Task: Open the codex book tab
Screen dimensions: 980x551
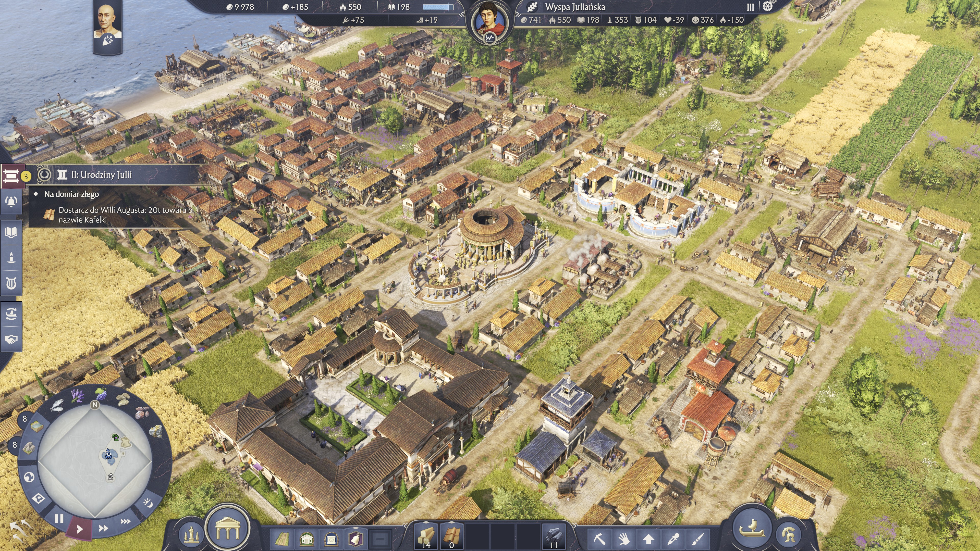Action: click(x=11, y=232)
